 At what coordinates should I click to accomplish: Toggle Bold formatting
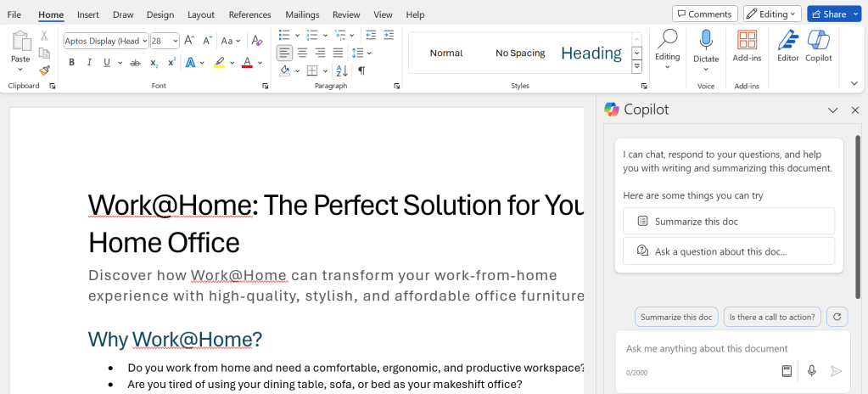point(71,63)
